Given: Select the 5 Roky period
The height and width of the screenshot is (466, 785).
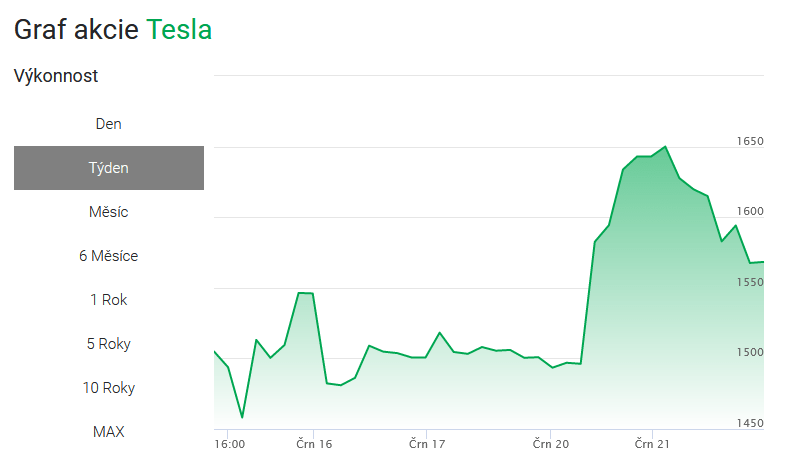Looking at the screenshot, I should (x=108, y=344).
